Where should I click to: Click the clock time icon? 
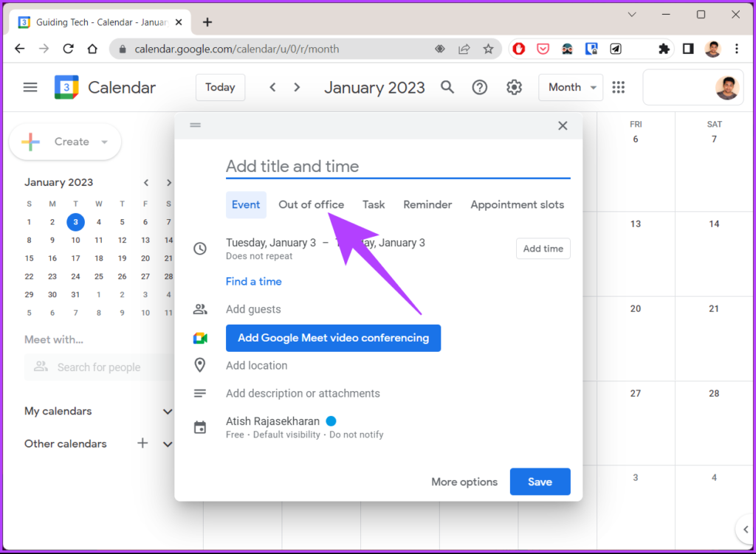pos(200,249)
